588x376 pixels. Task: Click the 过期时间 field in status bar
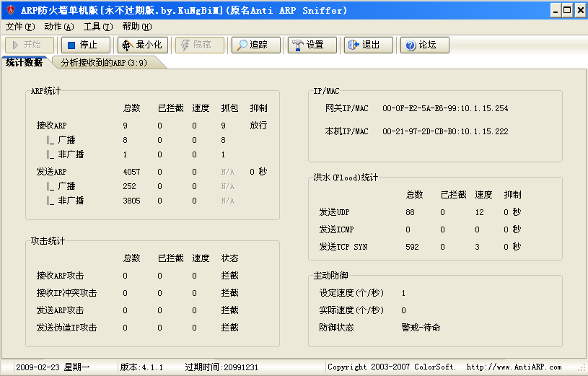click(x=221, y=367)
